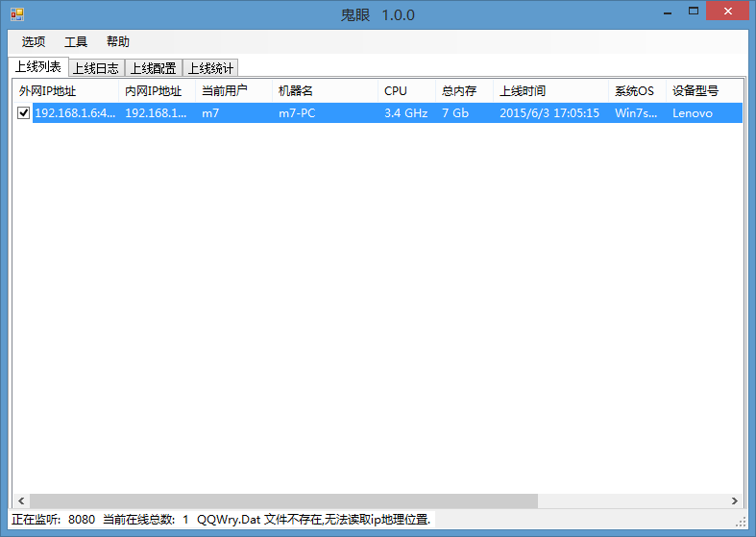This screenshot has width=756, height=537.
Task: Switch to the 上线列表 tab
Action: 38,67
